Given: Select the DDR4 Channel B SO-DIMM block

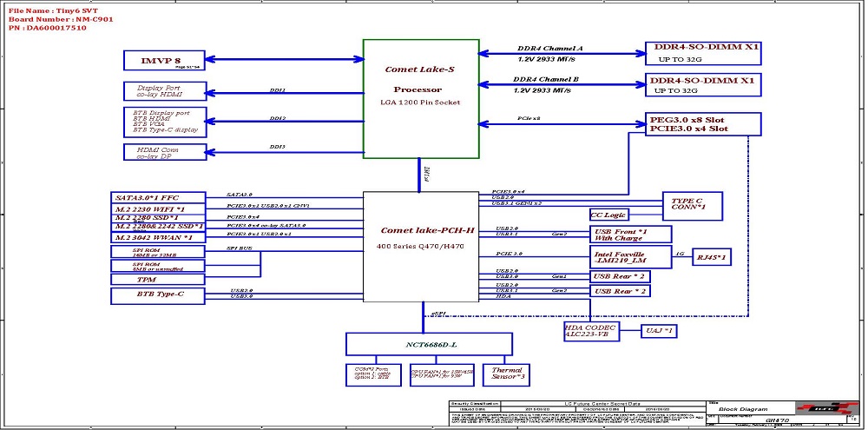Looking at the screenshot, I should (x=703, y=84).
